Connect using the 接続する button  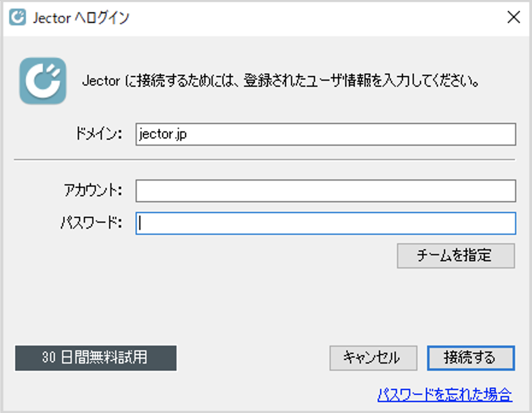(x=471, y=358)
